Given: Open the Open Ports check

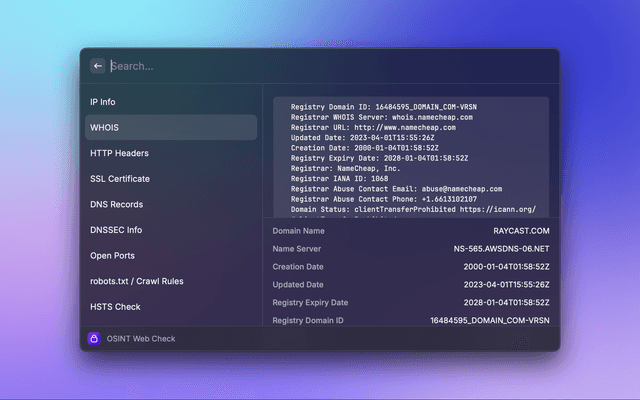Looking at the screenshot, I should (x=170, y=255).
